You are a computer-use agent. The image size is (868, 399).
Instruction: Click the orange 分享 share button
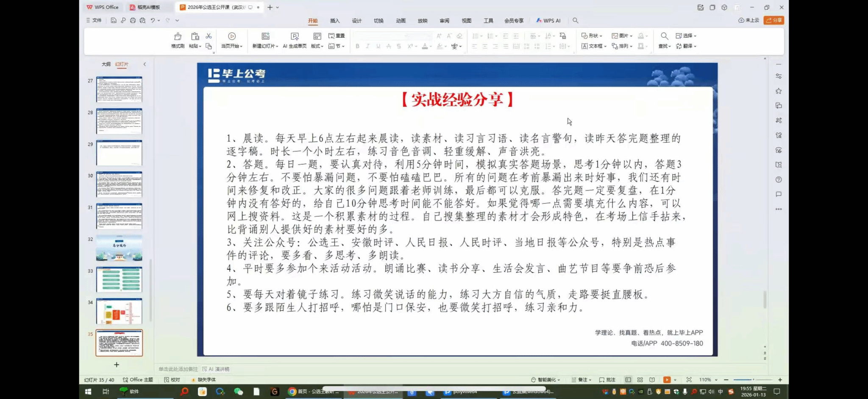773,20
